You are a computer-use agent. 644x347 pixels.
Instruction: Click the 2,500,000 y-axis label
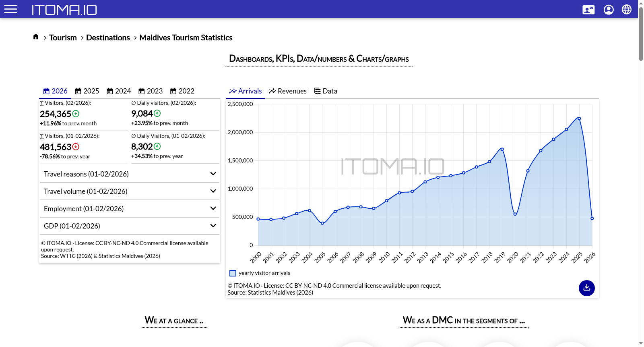pyautogui.click(x=240, y=104)
